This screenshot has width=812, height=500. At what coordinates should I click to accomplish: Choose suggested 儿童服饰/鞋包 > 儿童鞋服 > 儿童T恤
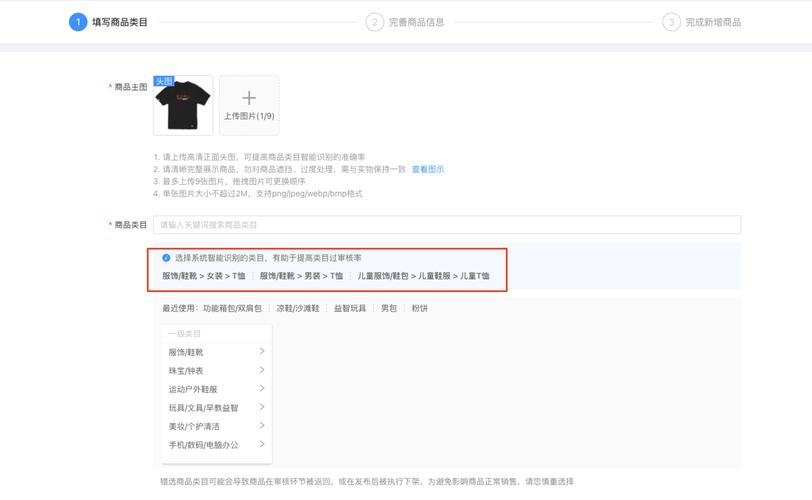coord(423,276)
